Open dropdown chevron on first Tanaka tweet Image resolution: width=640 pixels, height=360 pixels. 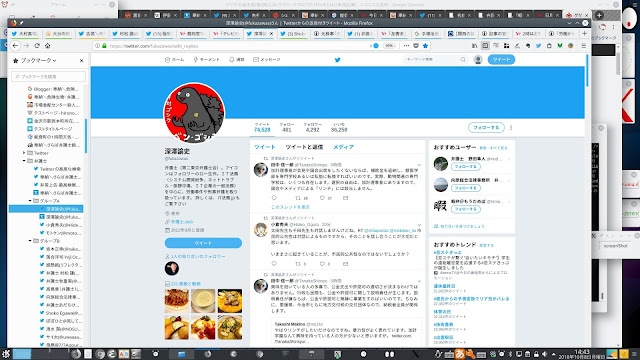click(419, 165)
